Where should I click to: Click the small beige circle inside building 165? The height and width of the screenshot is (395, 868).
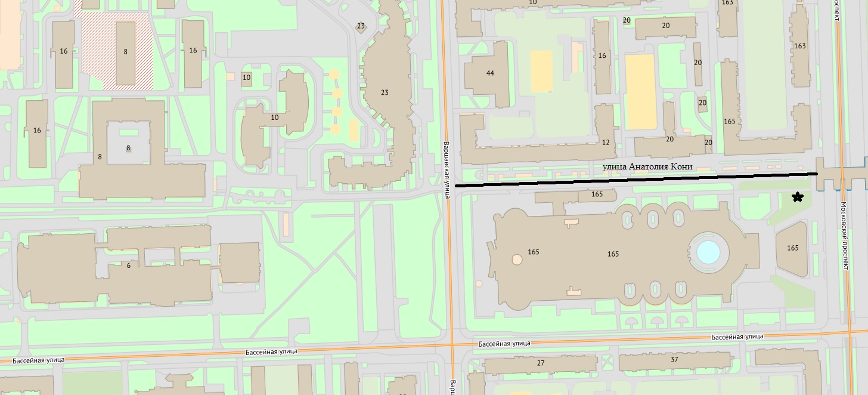517,260
